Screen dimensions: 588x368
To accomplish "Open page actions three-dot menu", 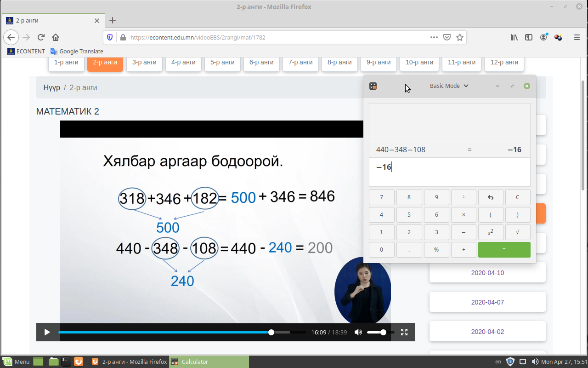I will click(434, 37).
